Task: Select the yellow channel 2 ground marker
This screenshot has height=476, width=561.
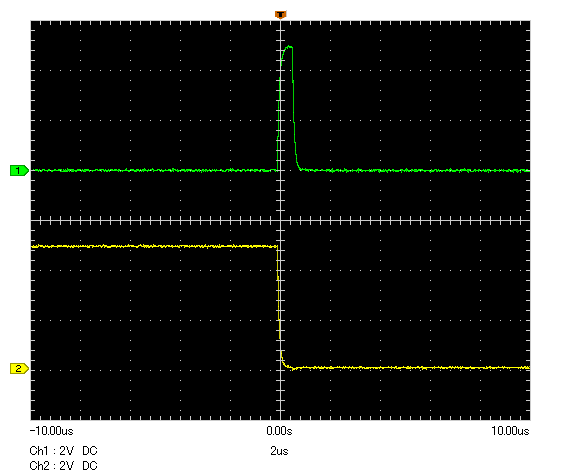Action: (19, 369)
